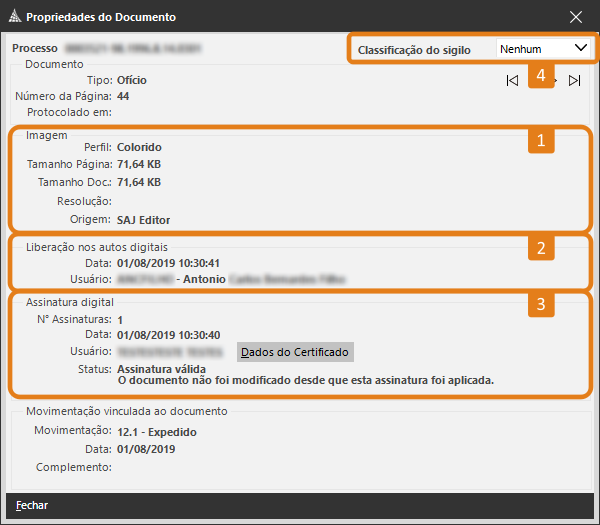The image size is (600, 525).
Task: Click the orange number 2 marker
Action: tap(541, 248)
